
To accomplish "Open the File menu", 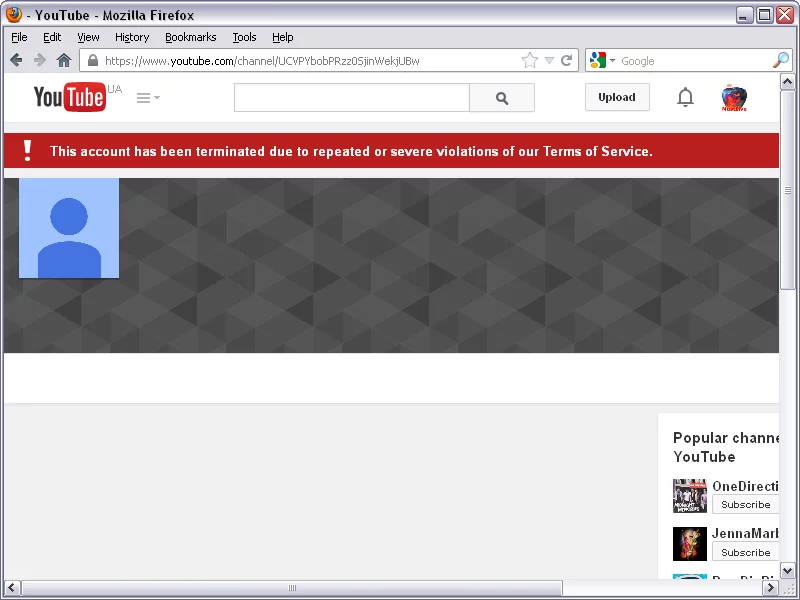I will pyautogui.click(x=19, y=37).
